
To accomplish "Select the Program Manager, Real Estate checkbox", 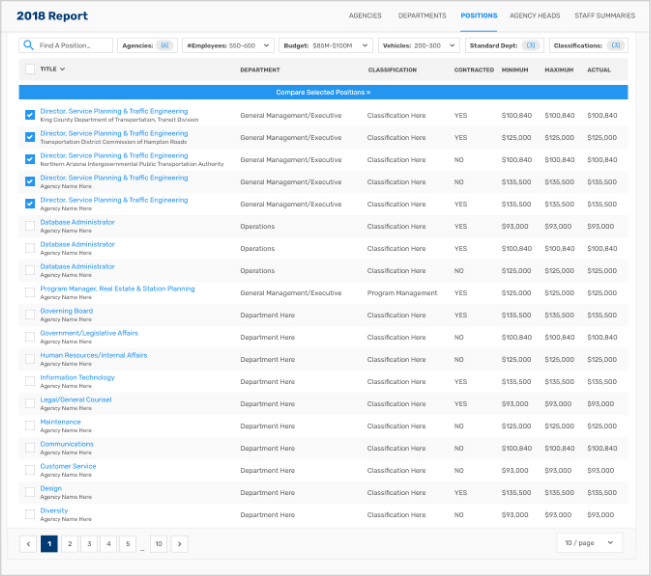I will click(x=30, y=293).
